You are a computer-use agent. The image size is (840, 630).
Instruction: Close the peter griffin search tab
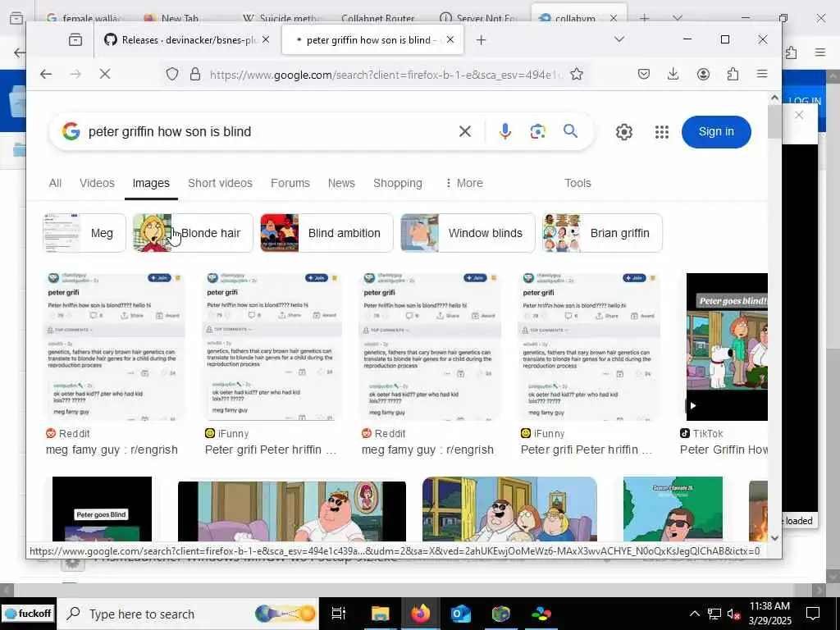tap(450, 39)
